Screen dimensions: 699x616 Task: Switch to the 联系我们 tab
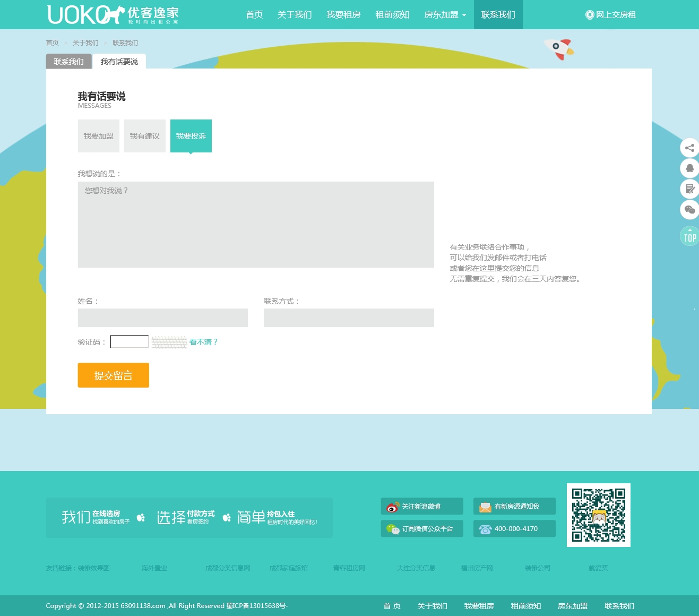coord(69,62)
